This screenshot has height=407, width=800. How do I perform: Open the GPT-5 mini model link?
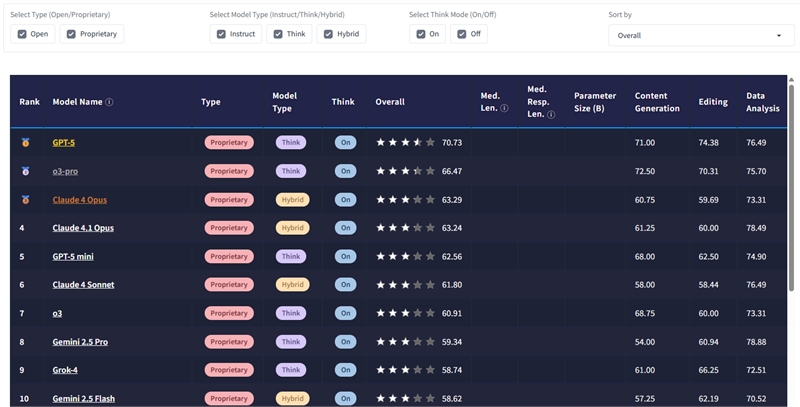(73, 257)
